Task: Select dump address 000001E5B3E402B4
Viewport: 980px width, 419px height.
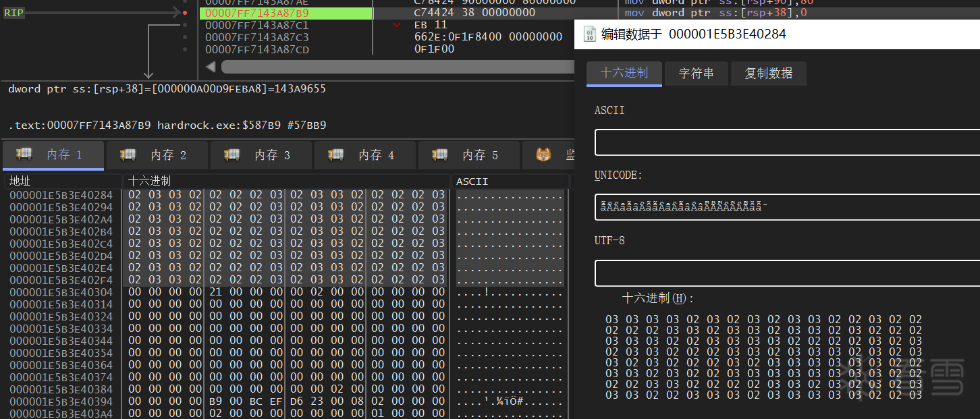Action: 61,231
